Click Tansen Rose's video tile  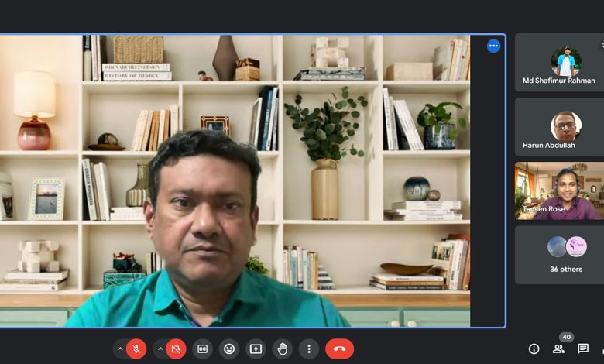pos(559,191)
